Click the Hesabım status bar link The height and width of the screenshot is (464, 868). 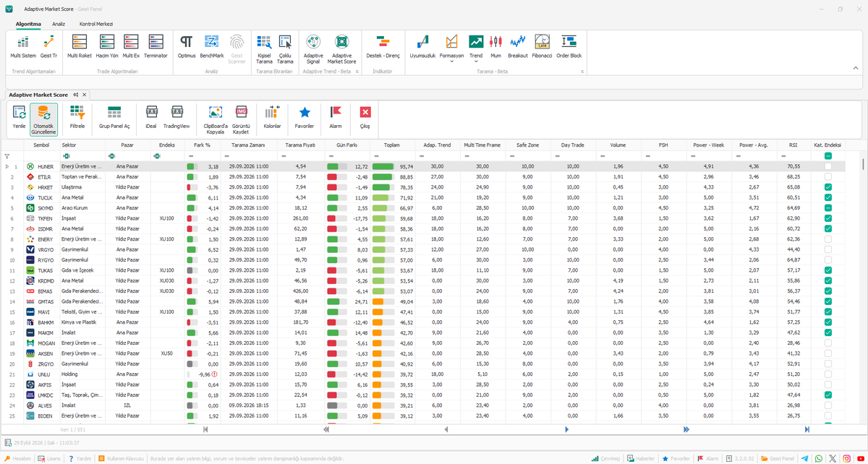(17, 458)
